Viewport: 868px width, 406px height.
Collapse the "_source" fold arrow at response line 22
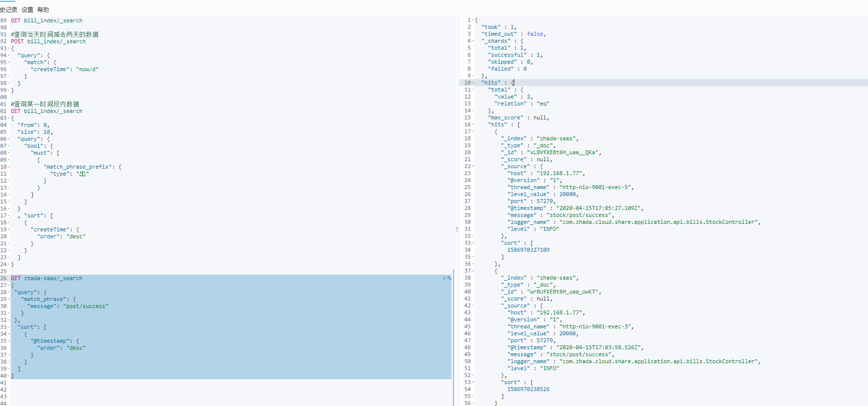(x=473, y=166)
